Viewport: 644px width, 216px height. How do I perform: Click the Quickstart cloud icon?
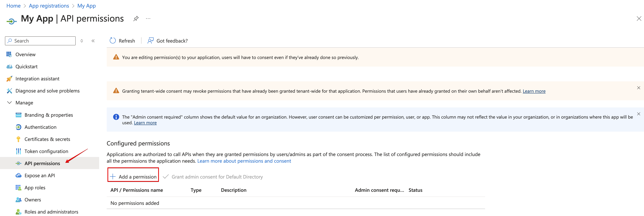(x=9, y=67)
